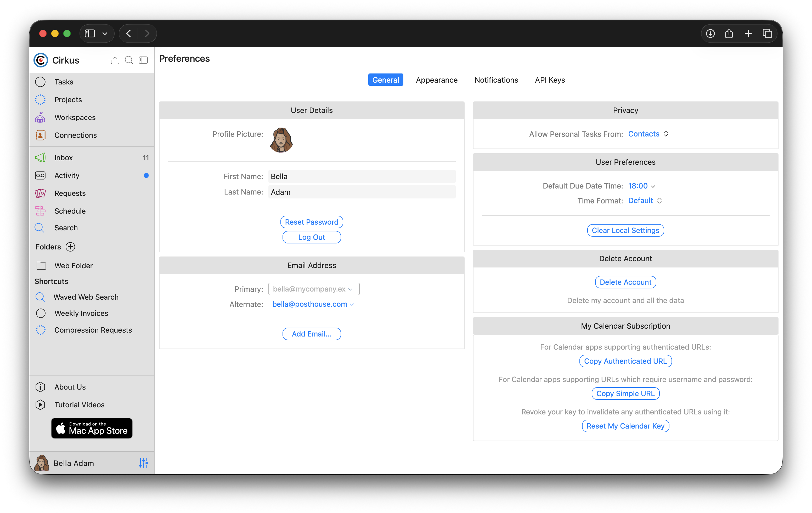This screenshot has width=812, height=513.
Task: Open the Workspaces tent icon
Action: 40,117
